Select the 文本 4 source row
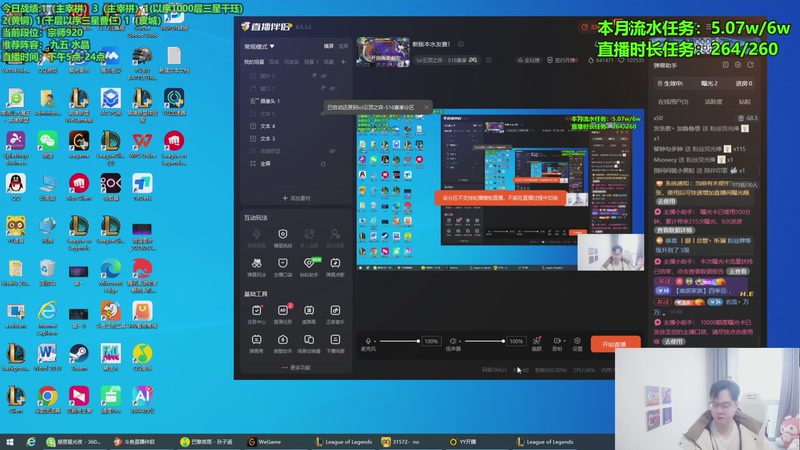This screenshot has height=450, width=800. pos(295,126)
